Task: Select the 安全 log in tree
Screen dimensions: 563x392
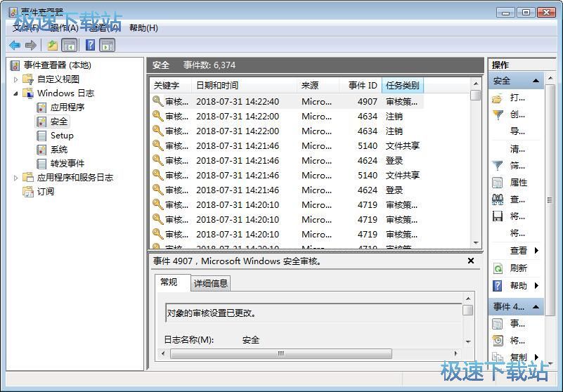Action: [59, 122]
